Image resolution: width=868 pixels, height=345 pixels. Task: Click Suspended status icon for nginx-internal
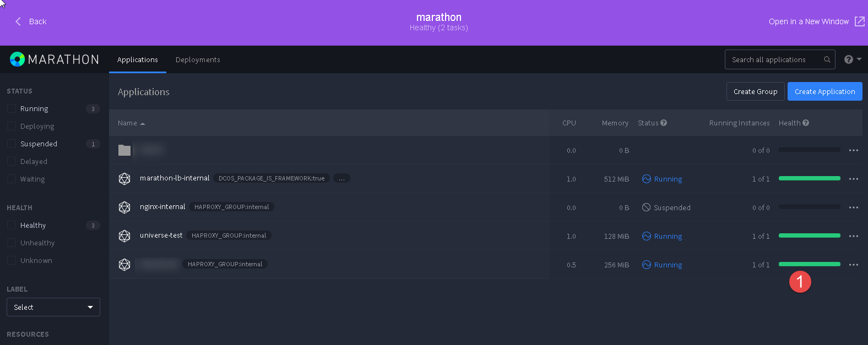[647, 207]
